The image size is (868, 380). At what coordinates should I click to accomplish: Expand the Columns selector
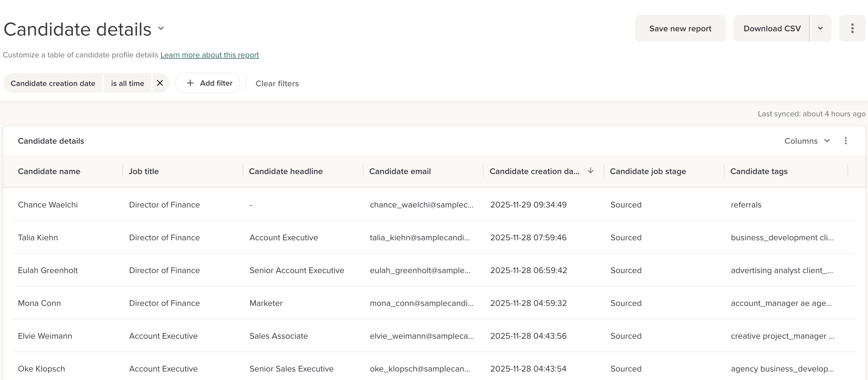coord(807,141)
